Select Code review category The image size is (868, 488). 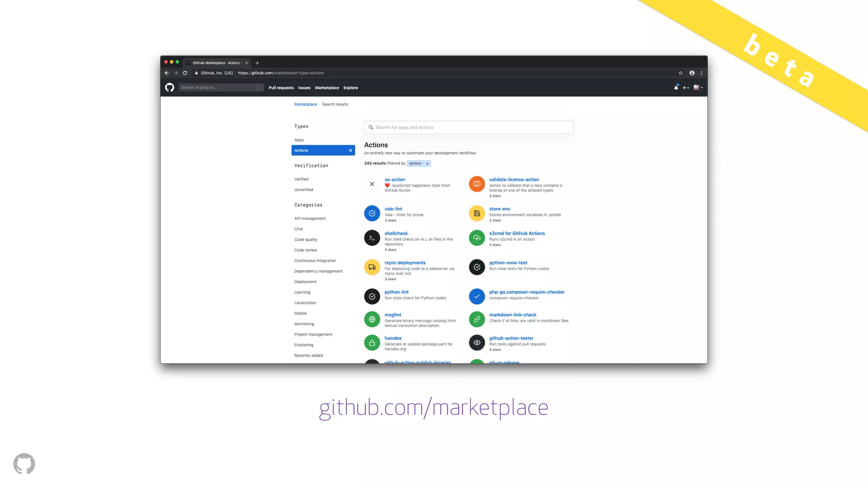(306, 250)
